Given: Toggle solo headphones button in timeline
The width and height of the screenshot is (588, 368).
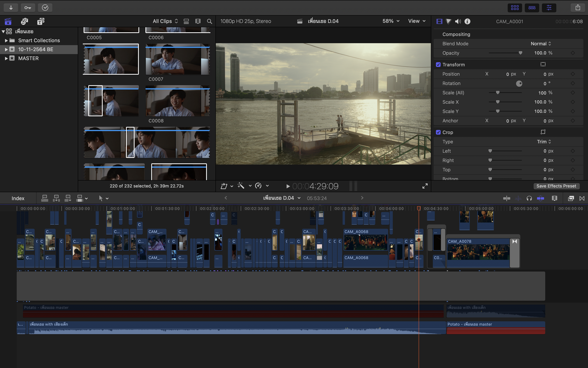Looking at the screenshot, I should 529,198.
